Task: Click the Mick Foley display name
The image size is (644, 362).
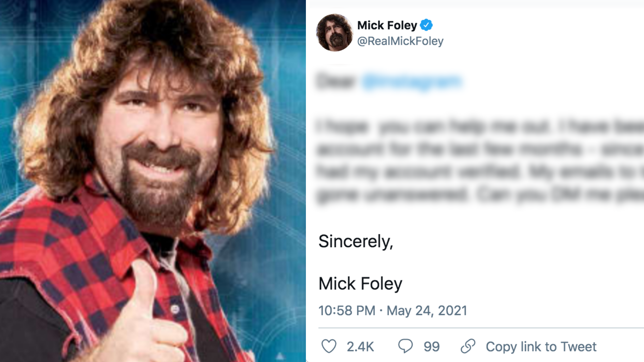Action: [x=387, y=24]
